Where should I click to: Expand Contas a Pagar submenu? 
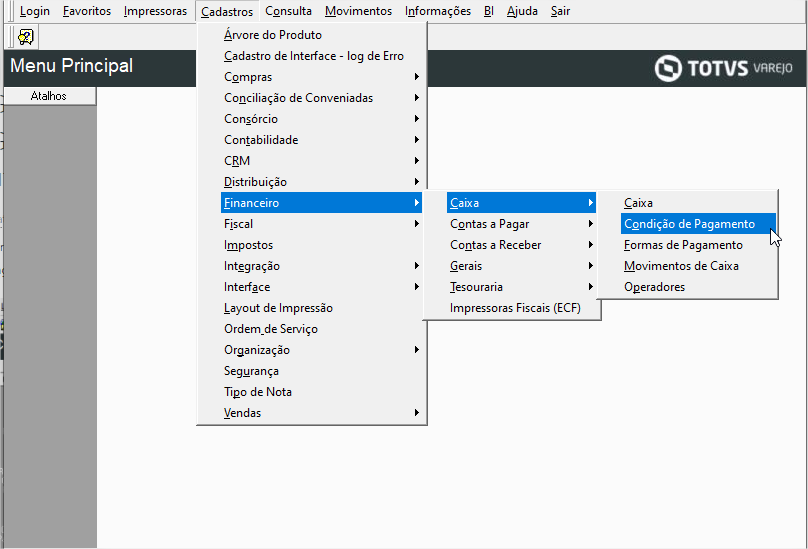(521, 224)
